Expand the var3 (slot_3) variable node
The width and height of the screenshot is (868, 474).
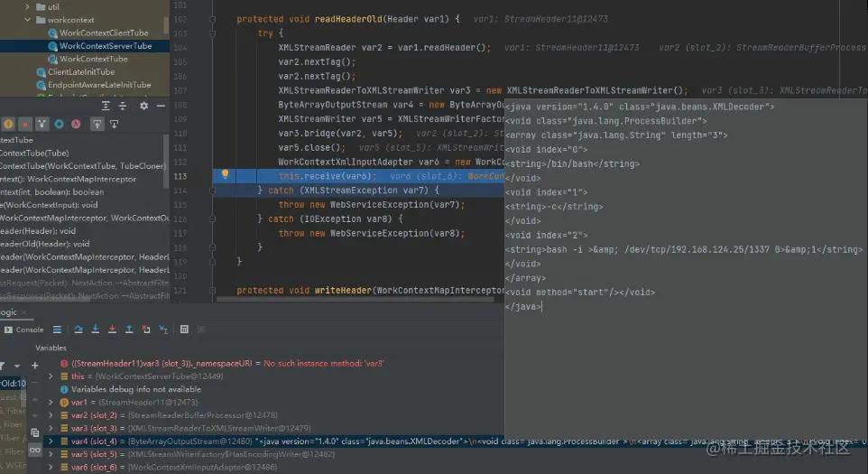[x=51, y=428]
